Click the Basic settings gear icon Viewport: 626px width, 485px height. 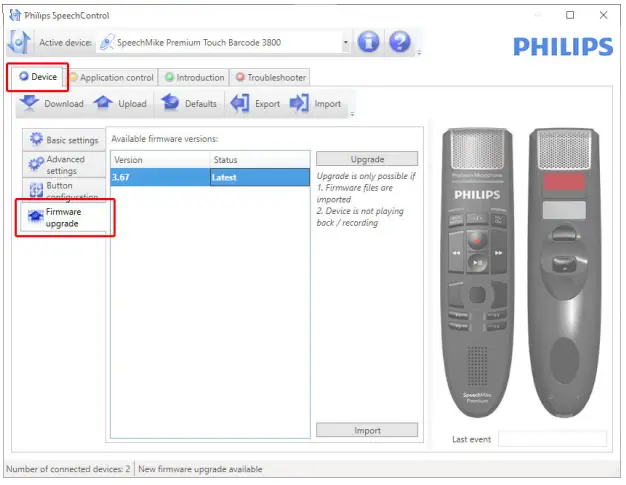36,139
